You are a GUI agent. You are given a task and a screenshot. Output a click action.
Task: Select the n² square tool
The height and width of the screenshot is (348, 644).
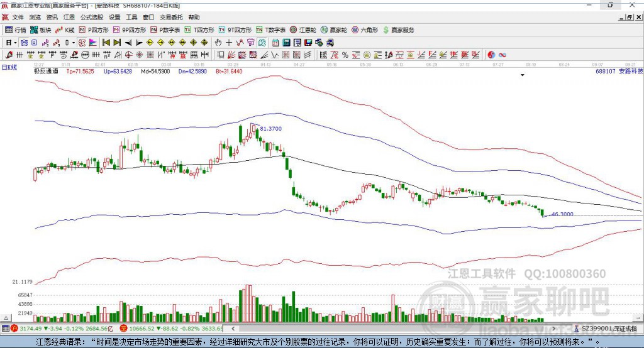pyautogui.click(x=107, y=55)
